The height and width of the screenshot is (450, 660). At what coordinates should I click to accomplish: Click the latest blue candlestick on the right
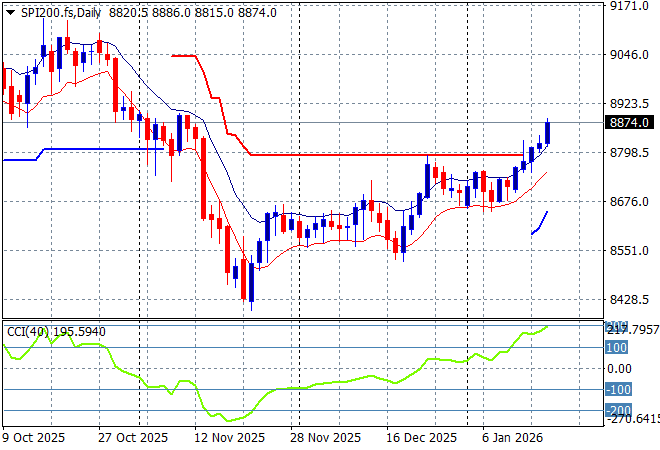point(548,132)
